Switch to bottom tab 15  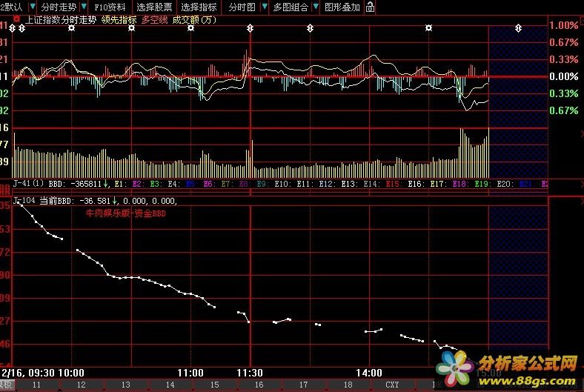coord(214,385)
